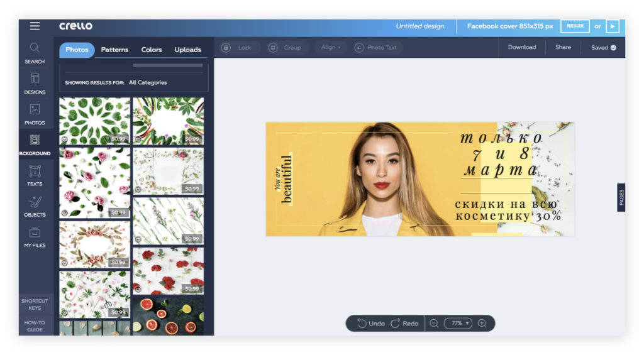Screen dimensions: 644x355
Task: Switch to the Colors tab
Action: 152,50
